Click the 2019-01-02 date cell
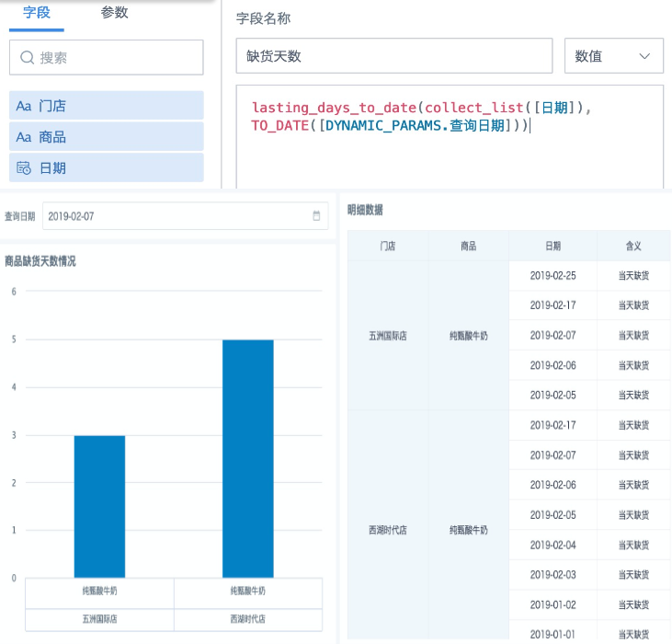This screenshot has width=672, height=644. [x=552, y=604]
